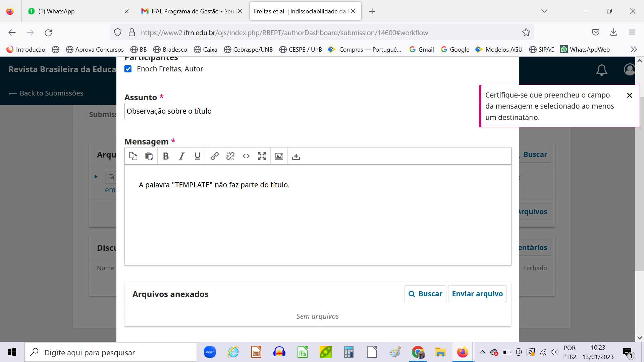Open Save to Pocket icon
644x362 pixels.
click(x=596, y=33)
